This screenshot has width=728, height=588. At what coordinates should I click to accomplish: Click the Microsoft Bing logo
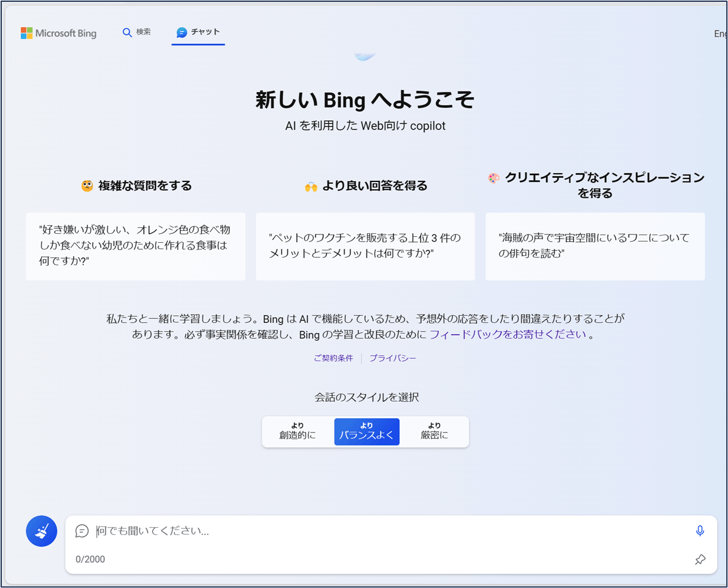pyautogui.click(x=58, y=33)
